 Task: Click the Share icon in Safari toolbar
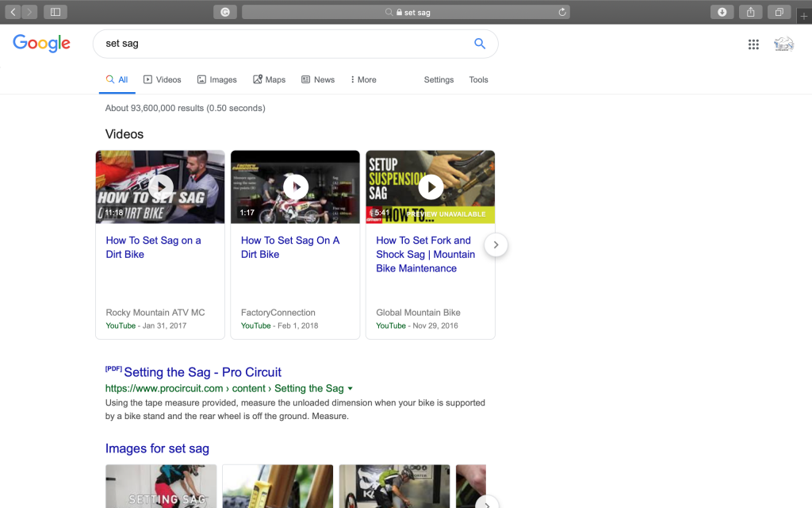(x=750, y=12)
